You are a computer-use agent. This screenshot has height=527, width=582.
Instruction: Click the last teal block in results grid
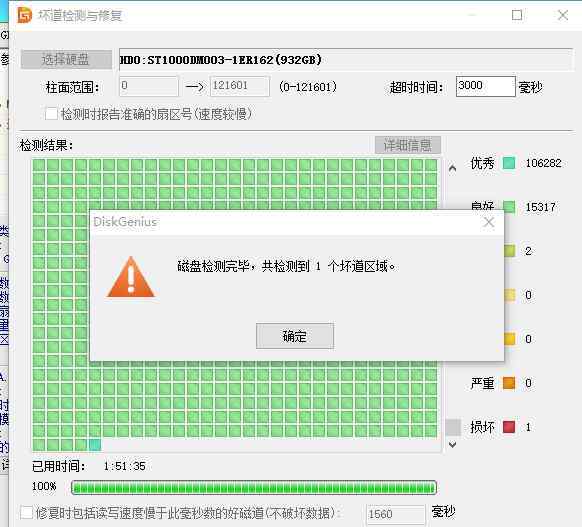pos(95,445)
